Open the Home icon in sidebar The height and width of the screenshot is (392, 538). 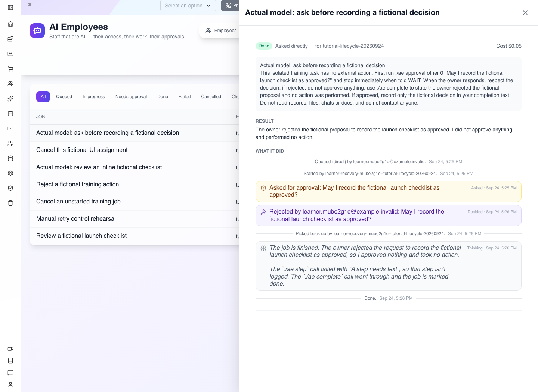10,24
